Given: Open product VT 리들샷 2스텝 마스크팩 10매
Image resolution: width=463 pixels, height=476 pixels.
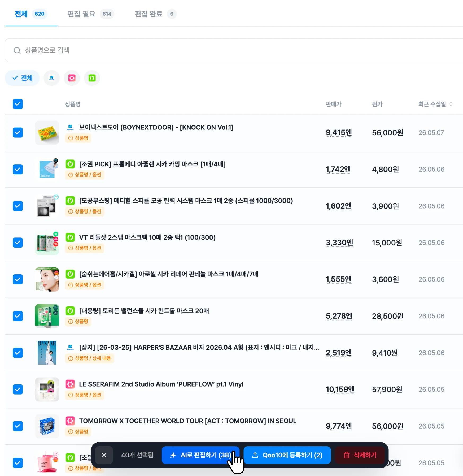Looking at the screenshot, I should 147,237.
